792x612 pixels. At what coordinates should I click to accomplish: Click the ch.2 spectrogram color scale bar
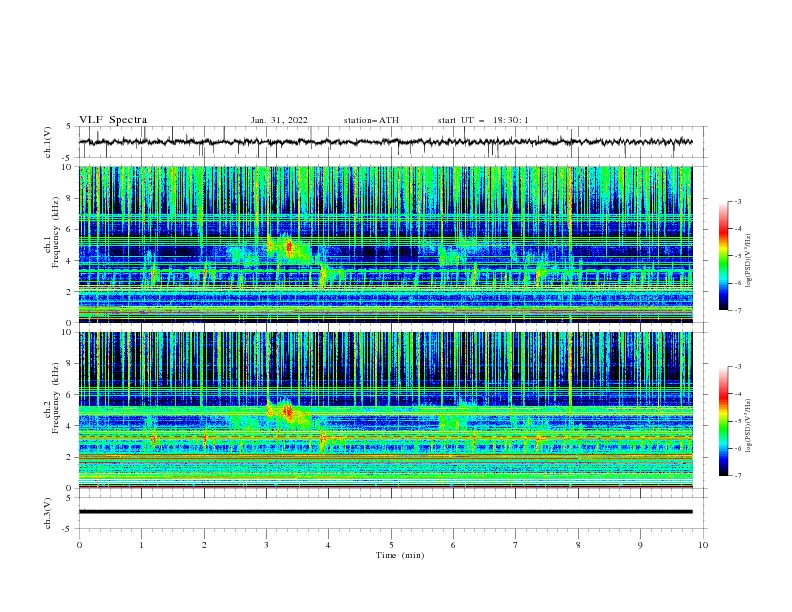[x=723, y=421]
